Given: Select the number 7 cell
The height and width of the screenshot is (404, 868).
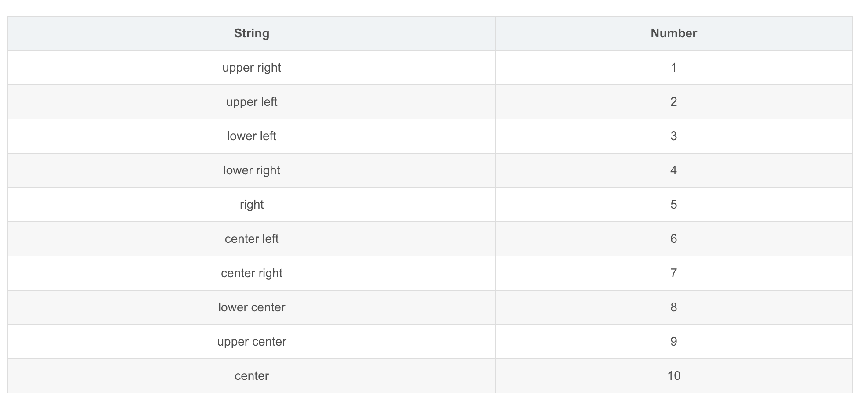Looking at the screenshot, I should click(673, 273).
